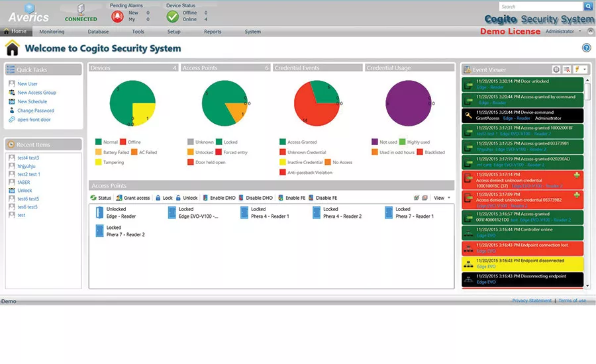
Task: Open the Reports menu
Action: (213, 32)
